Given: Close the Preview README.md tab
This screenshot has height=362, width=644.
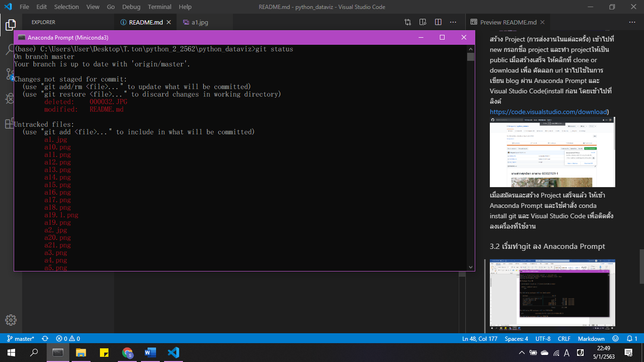Looking at the screenshot, I should click(x=542, y=22).
